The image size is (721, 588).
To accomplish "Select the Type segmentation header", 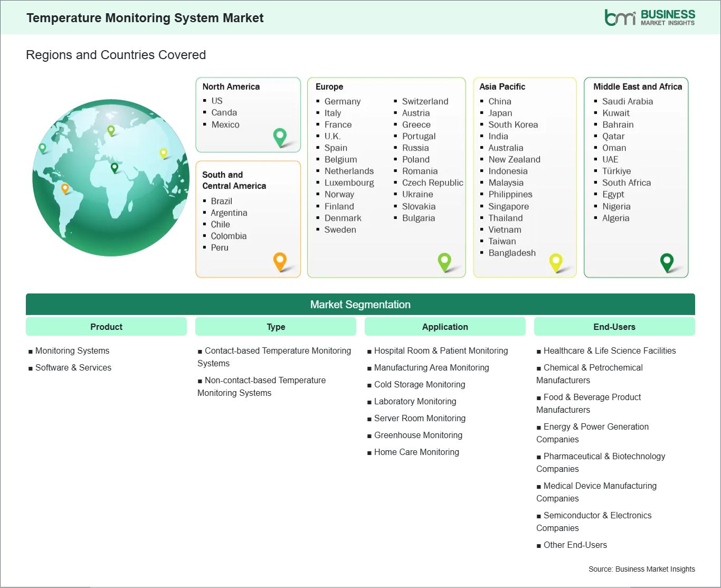I will (276, 327).
